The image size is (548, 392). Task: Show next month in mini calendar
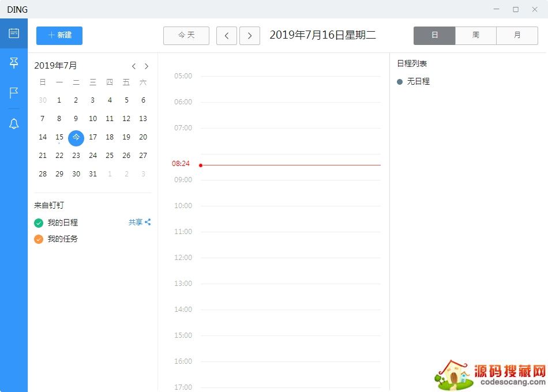[x=147, y=66]
